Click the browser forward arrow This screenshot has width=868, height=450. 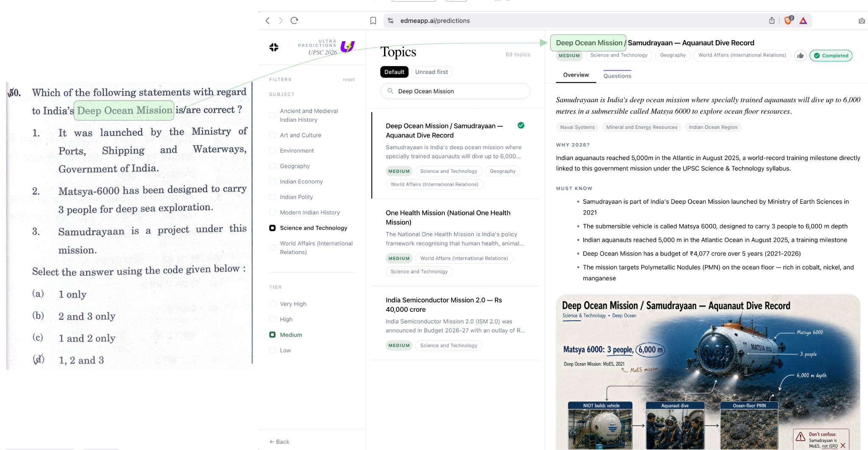[x=281, y=20]
